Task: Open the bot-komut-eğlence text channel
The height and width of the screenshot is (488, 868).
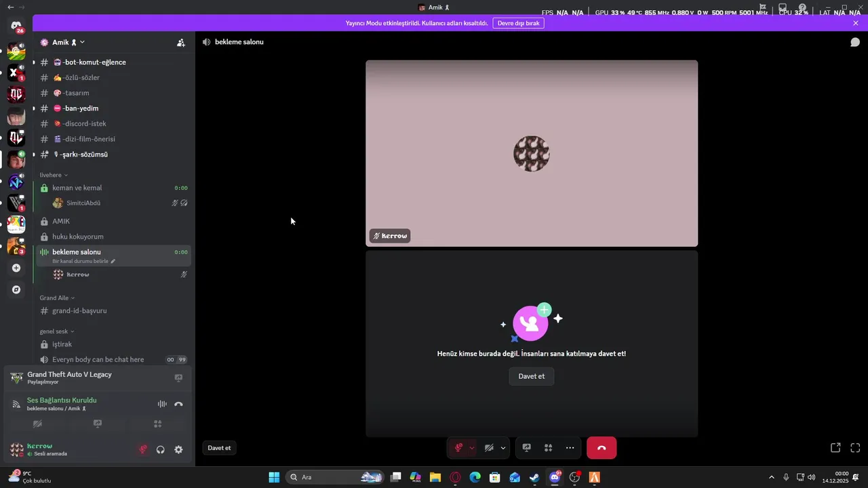Action: (113, 62)
